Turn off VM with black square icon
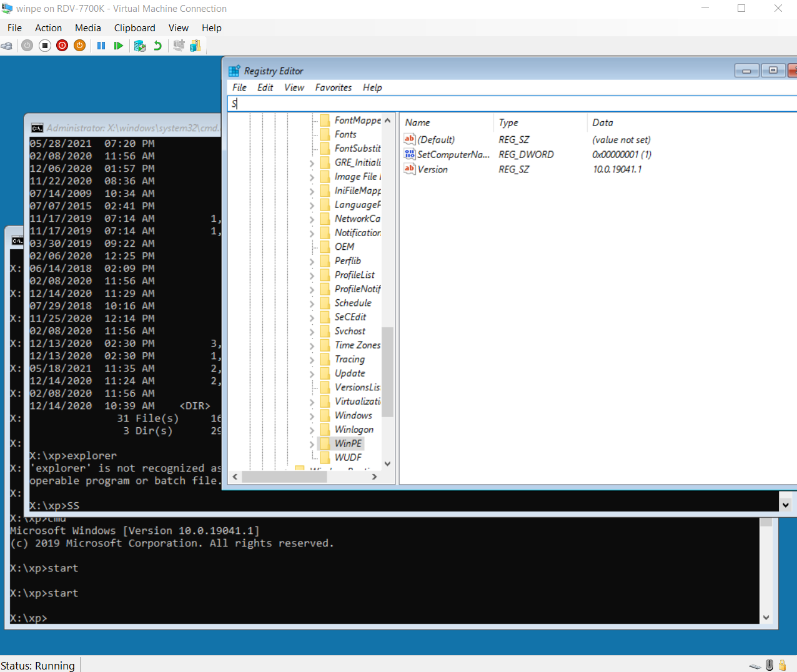This screenshot has width=797, height=672. click(x=44, y=46)
